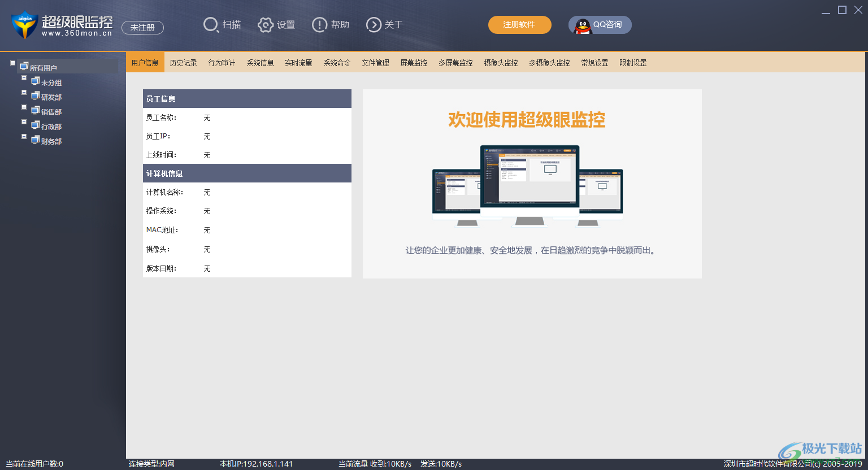Open settings via the gear icon
868x470 pixels.
266,25
